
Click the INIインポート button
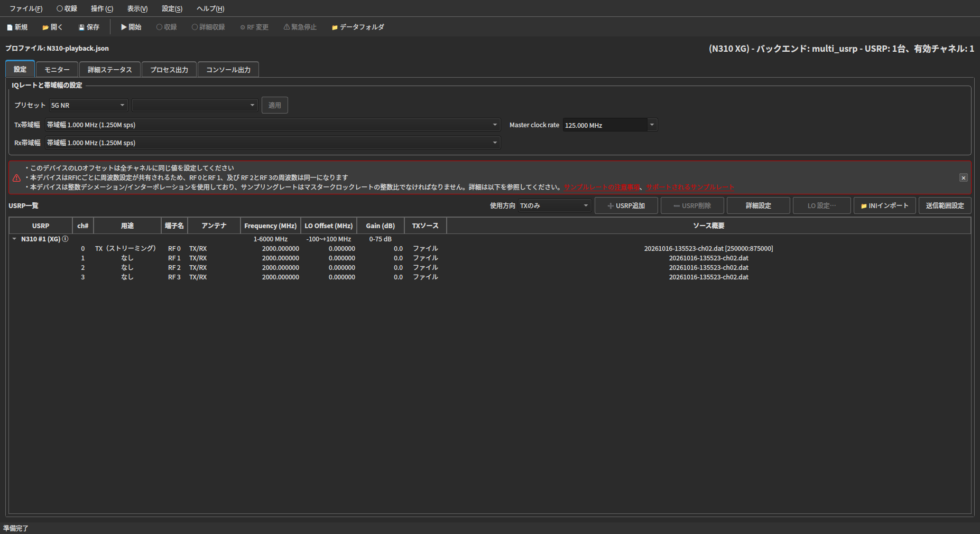click(885, 205)
